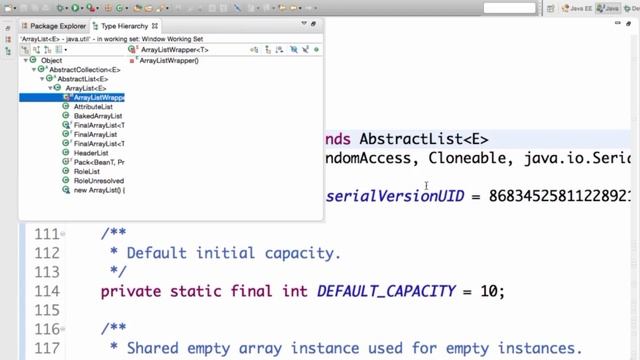Image resolution: width=640 pixels, height=360 pixels.
Task: Select BakedArrayList in hierarchy tree
Action: point(98,116)
